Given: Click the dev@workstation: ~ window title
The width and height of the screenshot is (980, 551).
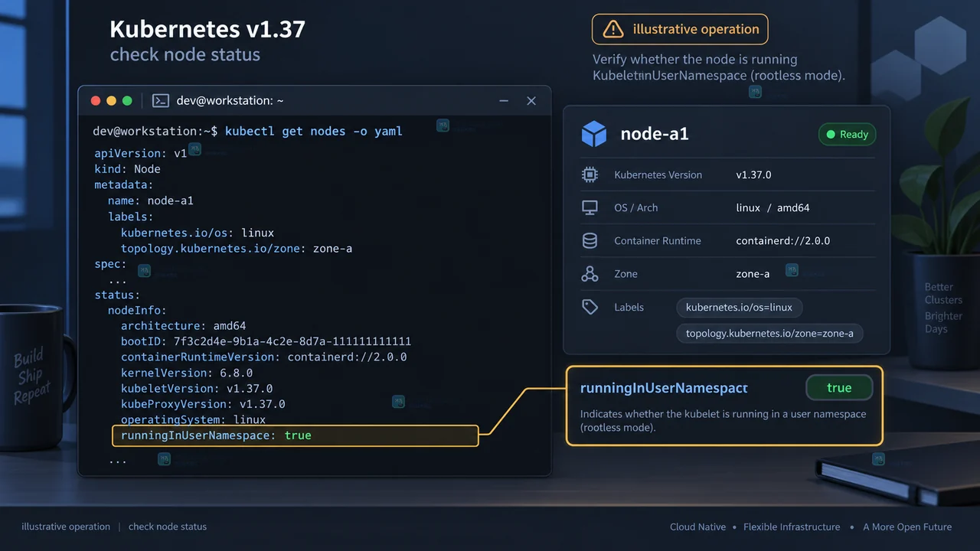Looking at the screenshot, I should 230,101.
